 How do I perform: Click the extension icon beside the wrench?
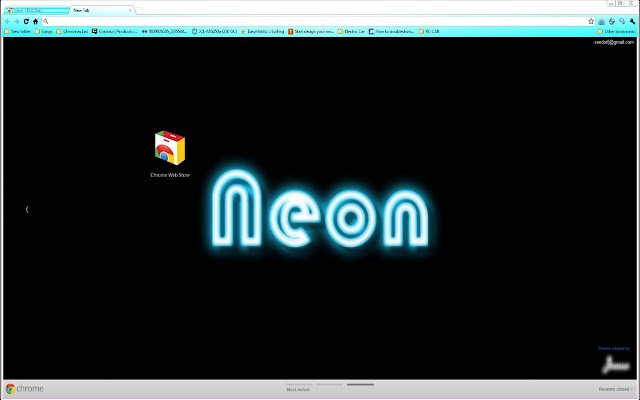pos(622,21)
